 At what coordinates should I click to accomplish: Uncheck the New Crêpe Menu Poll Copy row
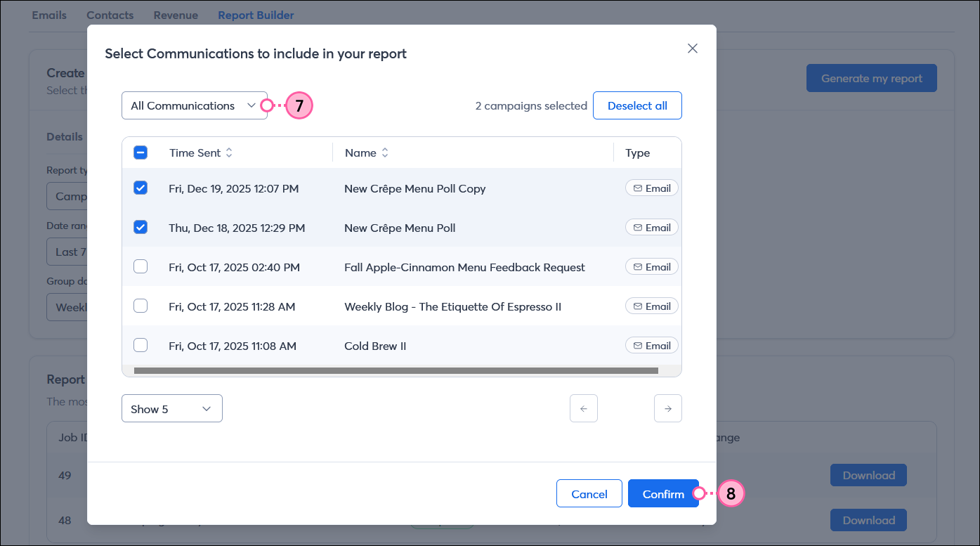pyautogui.click(x=141, y=188)
